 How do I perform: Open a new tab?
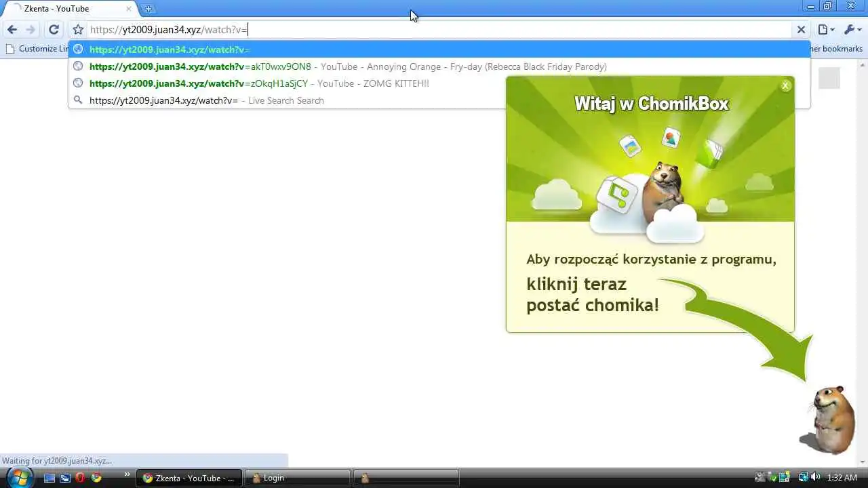(x=149, y=9)
